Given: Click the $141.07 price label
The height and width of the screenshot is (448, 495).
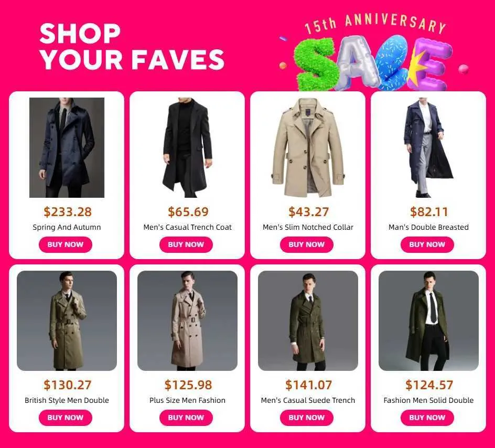Looking at the screenshot, I should point(308,385).
